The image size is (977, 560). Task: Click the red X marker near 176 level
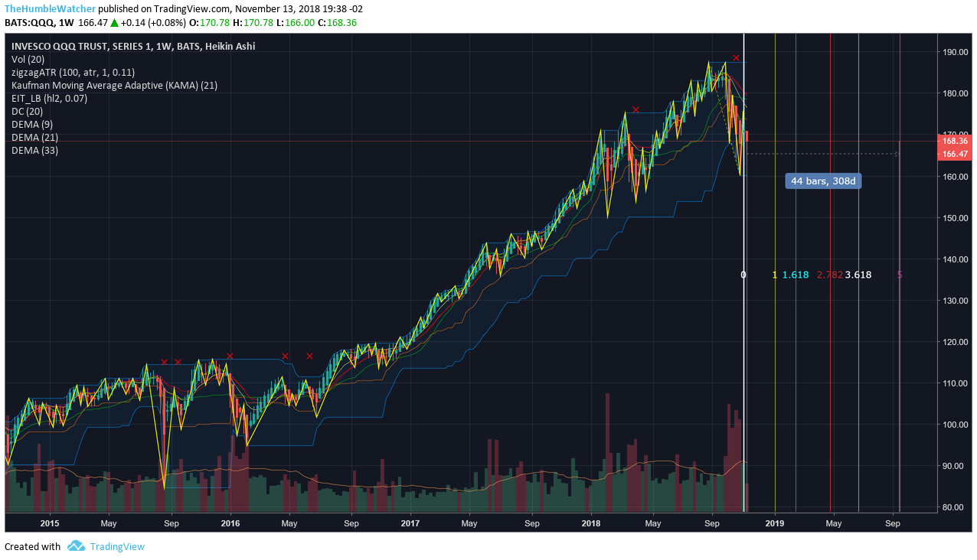[636, 110]
